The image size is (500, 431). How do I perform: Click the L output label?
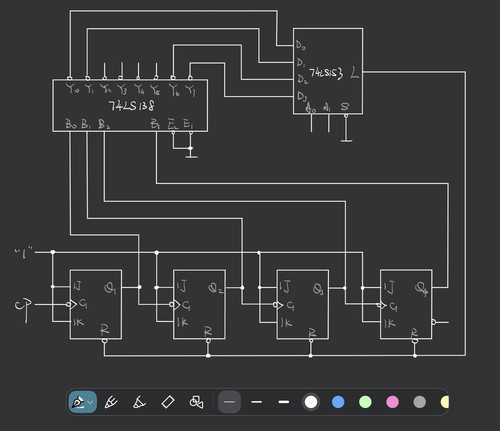click(355, 73)
